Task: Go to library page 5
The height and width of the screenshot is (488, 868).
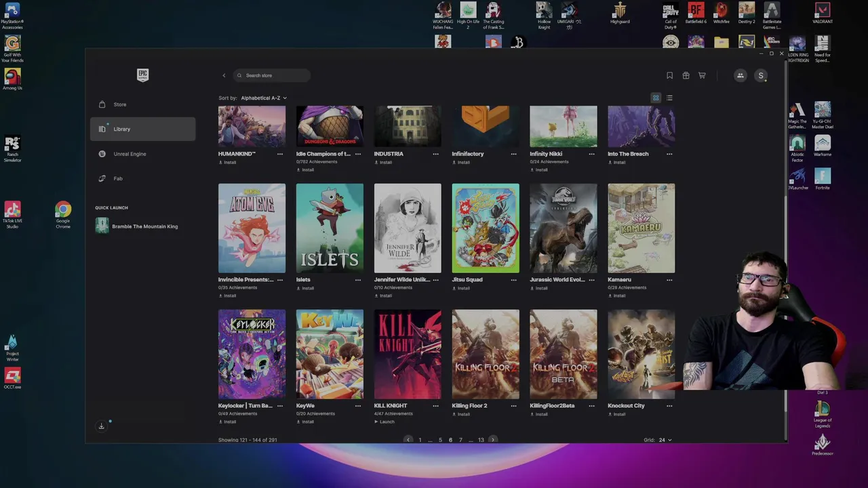Action: click(x=440, y=440)
